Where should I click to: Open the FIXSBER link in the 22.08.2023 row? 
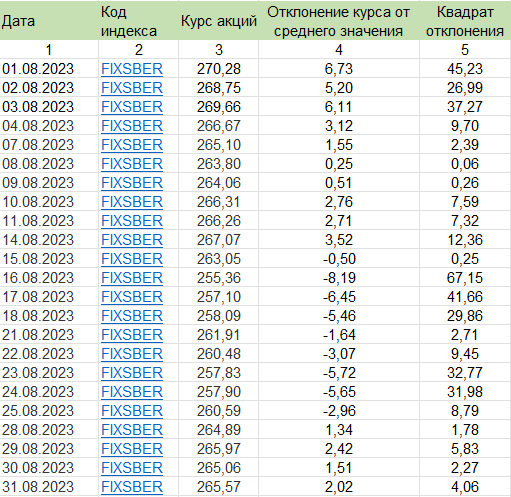coord(132,354)
